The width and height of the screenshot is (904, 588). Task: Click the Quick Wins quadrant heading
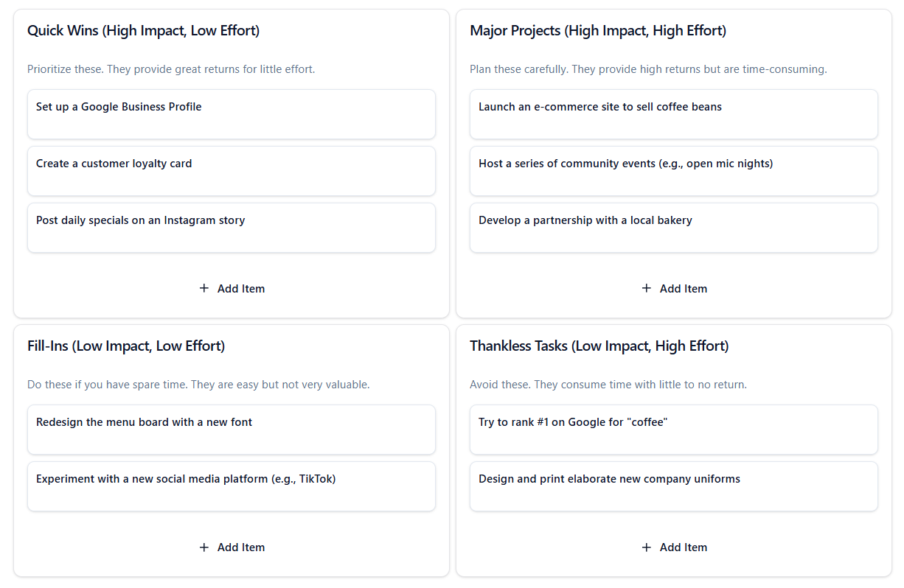143,31
